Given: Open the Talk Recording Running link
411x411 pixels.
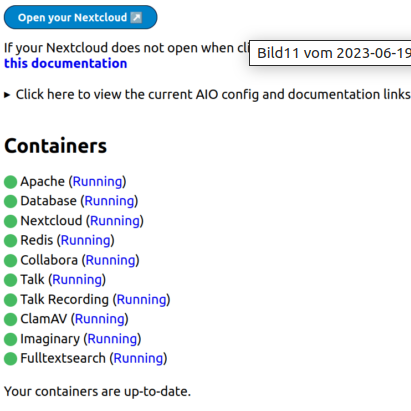Looking at the screenshot, I should pos(141,300).
